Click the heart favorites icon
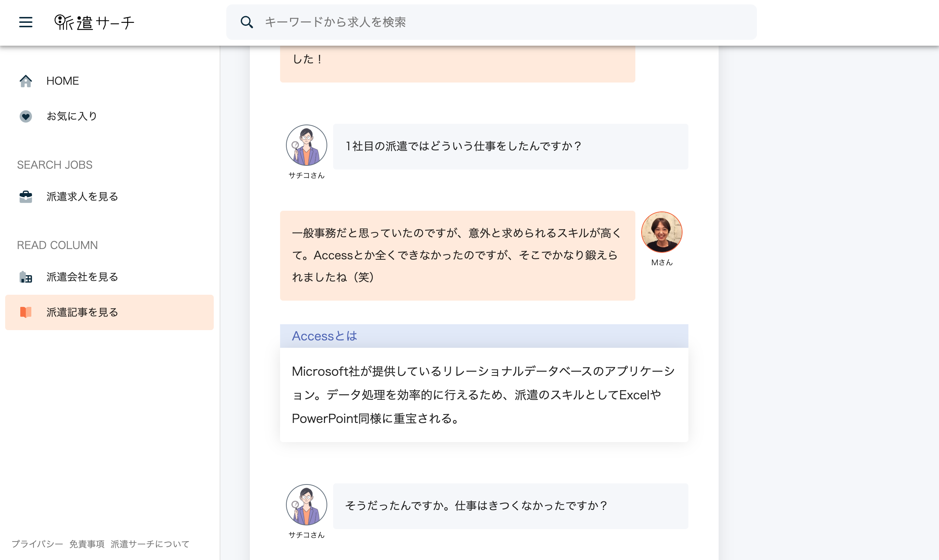 tap(26, 116)
